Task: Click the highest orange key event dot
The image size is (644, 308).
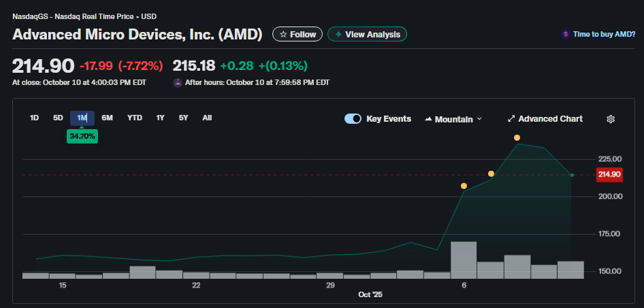Action: pyautogui.click(x=517, y=138)
